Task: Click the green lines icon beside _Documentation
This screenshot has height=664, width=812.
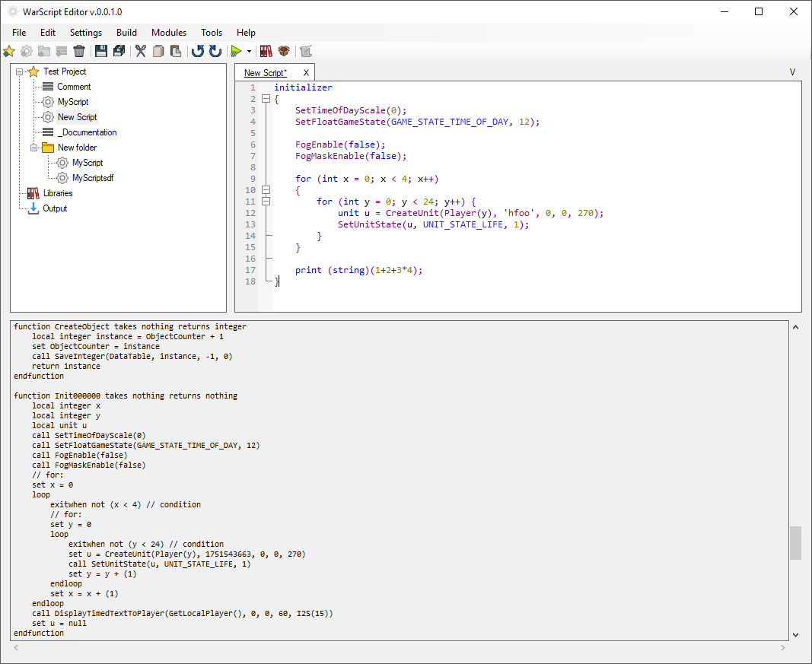Action: pos(48,132)
